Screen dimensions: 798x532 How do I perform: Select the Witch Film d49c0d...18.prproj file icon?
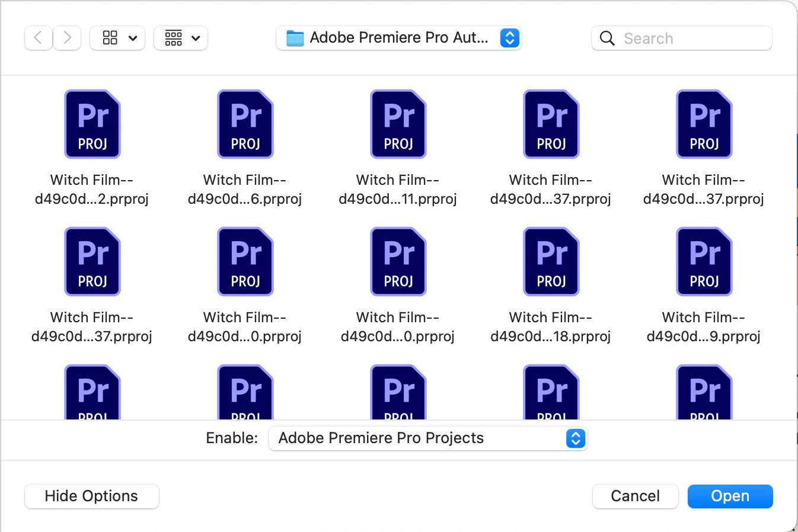[x=551, y=262]
